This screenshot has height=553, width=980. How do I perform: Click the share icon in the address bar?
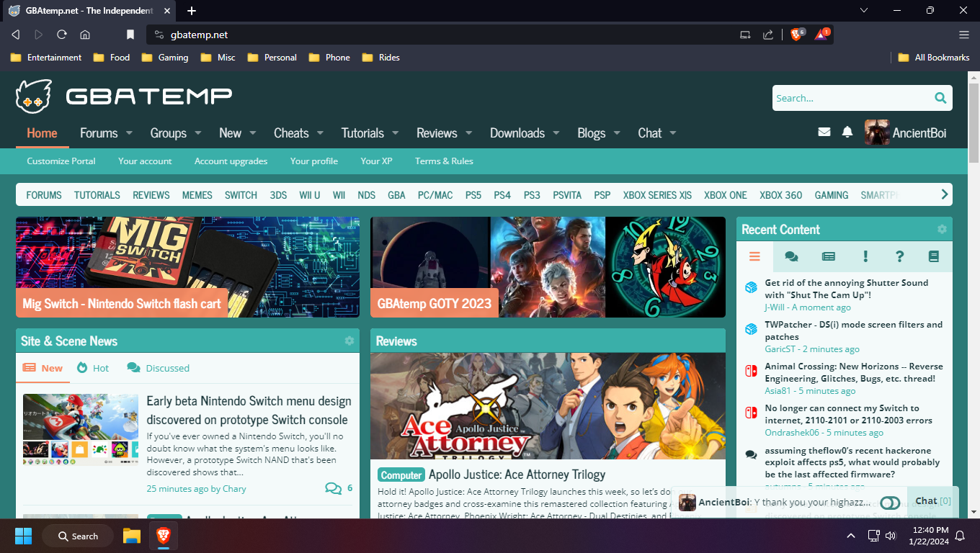pos(768,35)
